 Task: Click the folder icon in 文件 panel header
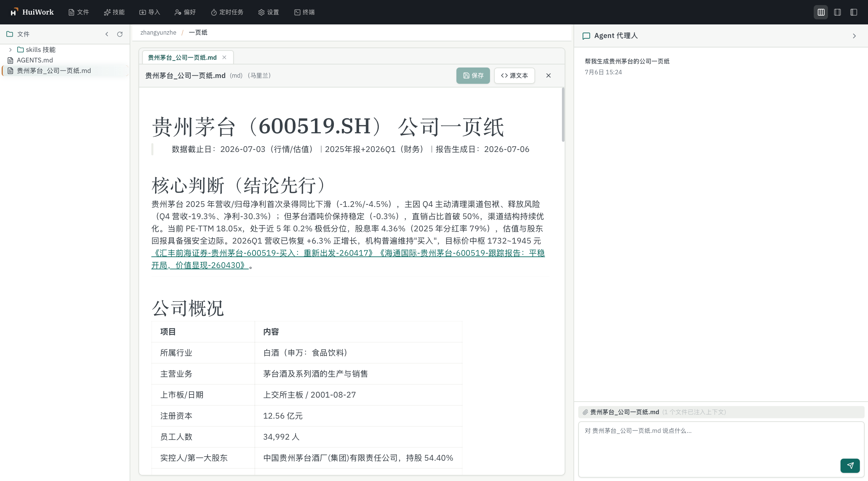point(10,34)
